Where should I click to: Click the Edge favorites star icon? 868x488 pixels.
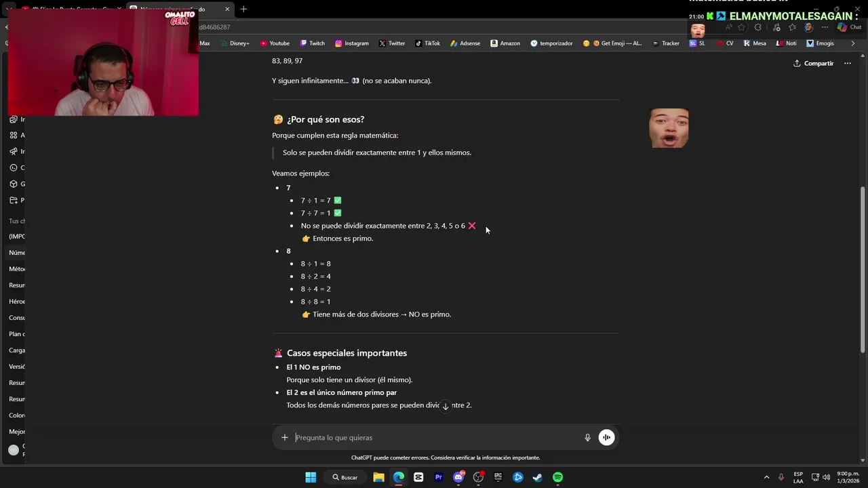pyautogui.click(x=741, y=27)
